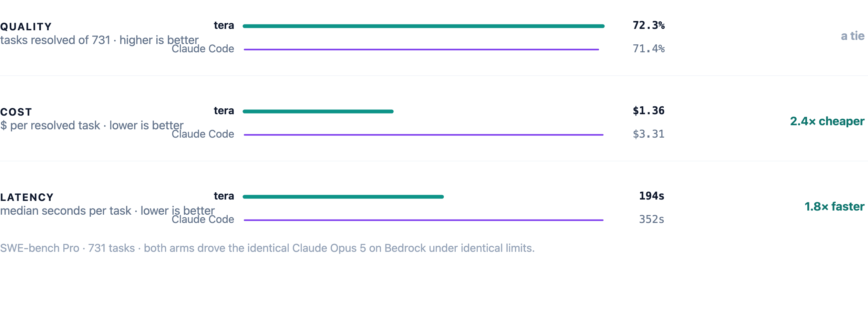Click the 'a tie' result label

pyautogui.click(x=852, y=36)
